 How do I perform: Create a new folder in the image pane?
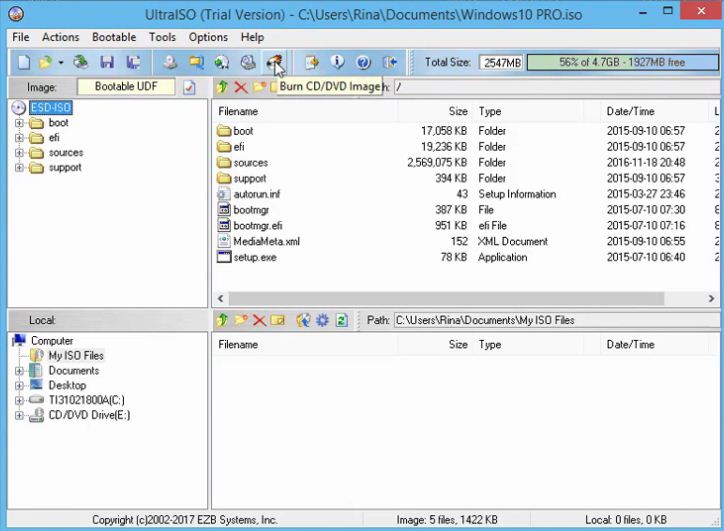259,86
